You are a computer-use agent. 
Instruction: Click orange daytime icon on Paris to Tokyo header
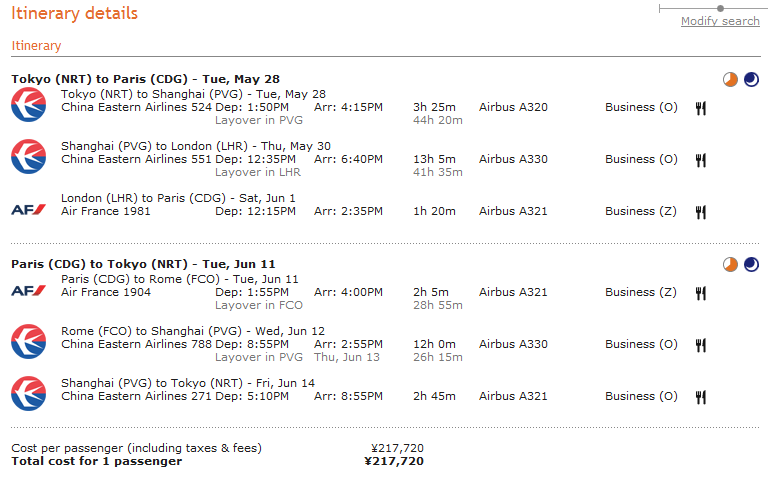(731, 265)
